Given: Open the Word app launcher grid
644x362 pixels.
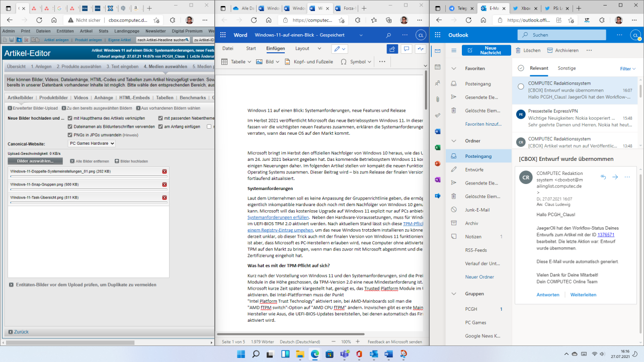Looking at the screenshot, I should pyautogui.click(x=222, y=35).
